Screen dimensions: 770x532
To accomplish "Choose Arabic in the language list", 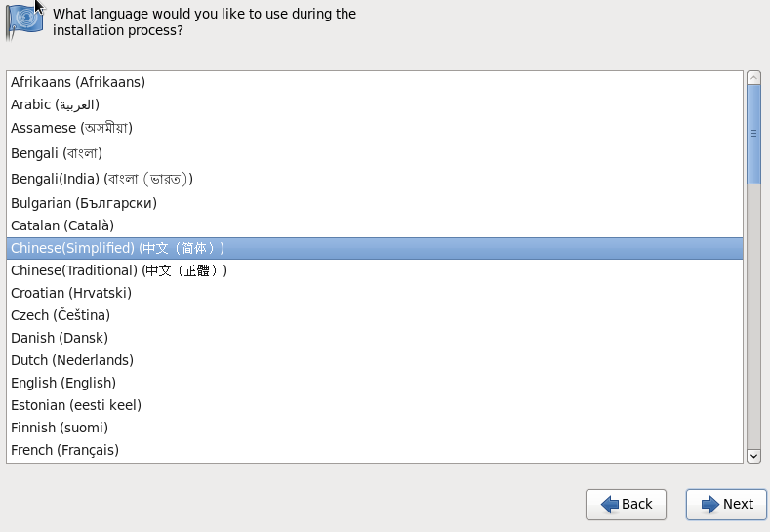I will click(375, 104).
